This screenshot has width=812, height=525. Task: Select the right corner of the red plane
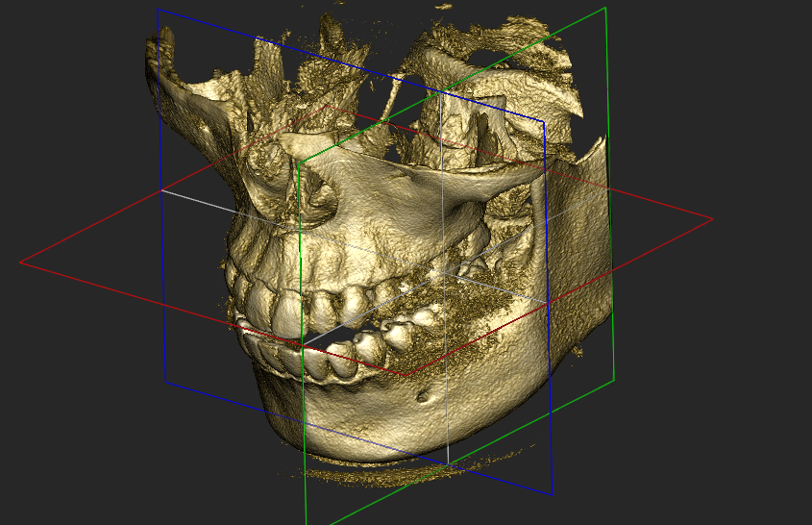[x=713, y=219]
